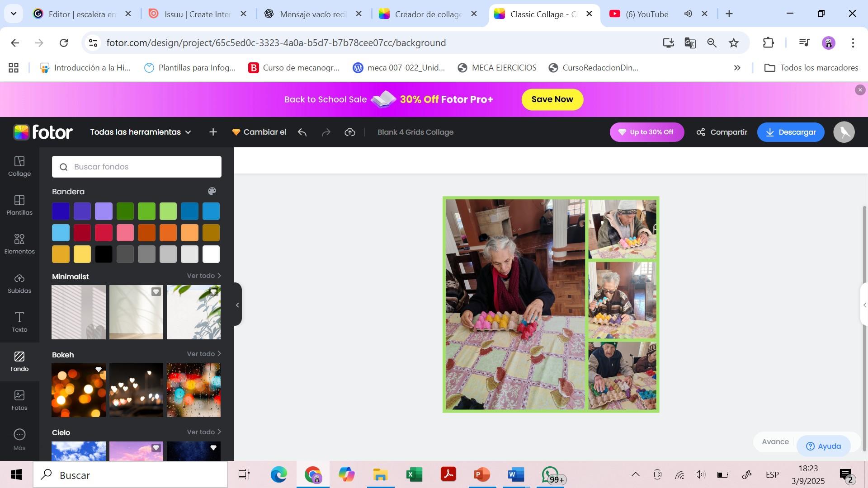The height and width of the screenshot is (488, 868).
Task: Open Subidas uploads panel
Action: [19, 283]
